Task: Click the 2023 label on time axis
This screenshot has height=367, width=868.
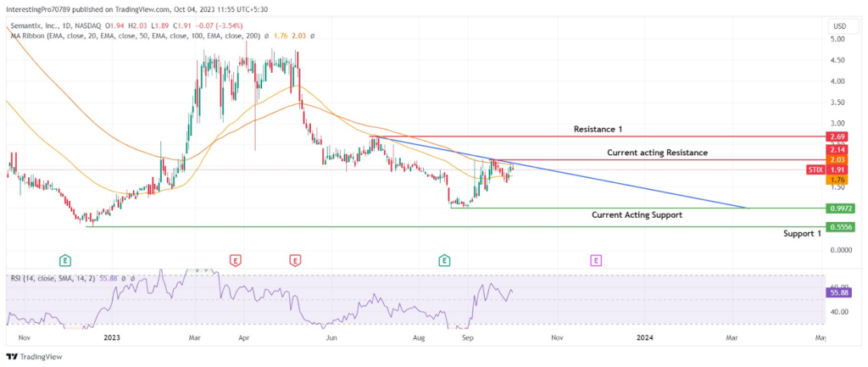Action: [x=113, y=336]
